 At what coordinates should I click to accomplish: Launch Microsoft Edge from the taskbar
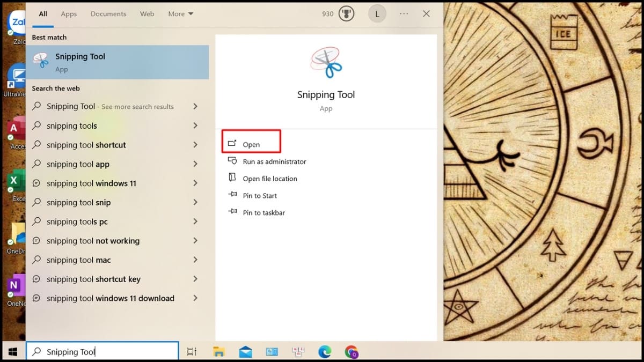tap(325, 352)
